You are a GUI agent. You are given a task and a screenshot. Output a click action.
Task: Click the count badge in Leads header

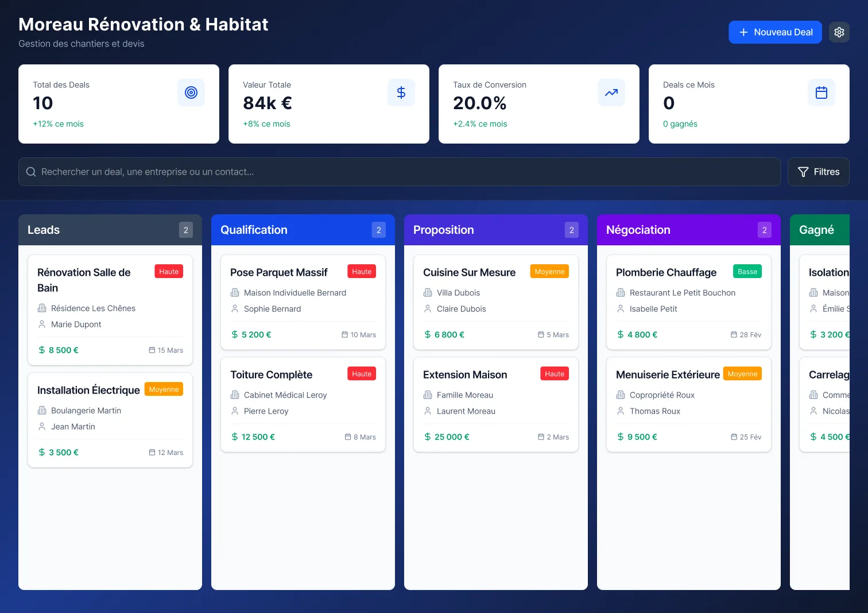point(185,230)
